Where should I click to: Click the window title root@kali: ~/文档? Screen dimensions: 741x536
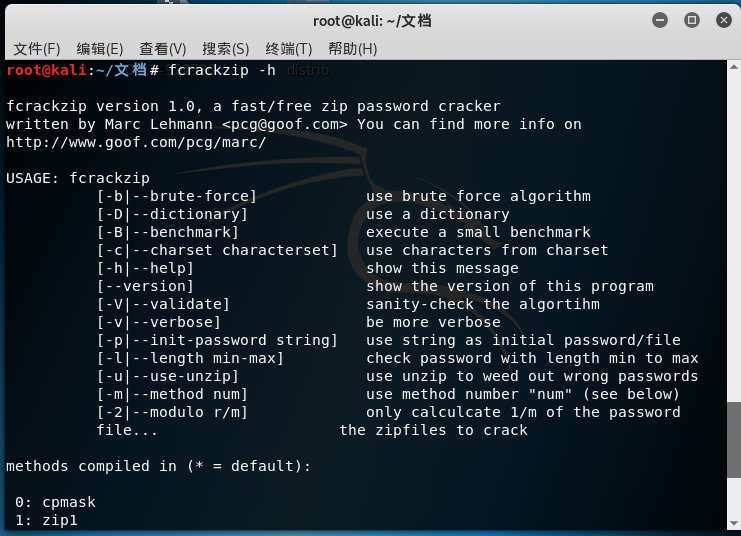[x=372, y=21]
